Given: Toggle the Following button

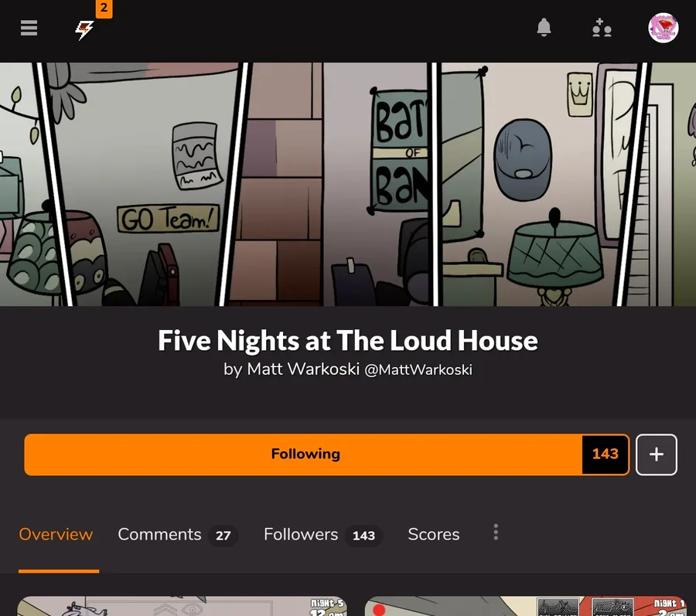Looking at the screenshot, I should pos(304,454).
